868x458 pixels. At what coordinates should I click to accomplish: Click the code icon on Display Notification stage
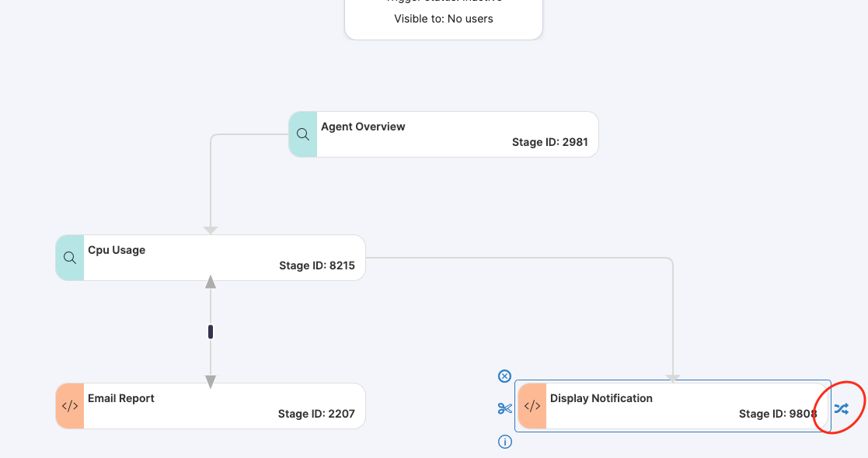(532, 405)
